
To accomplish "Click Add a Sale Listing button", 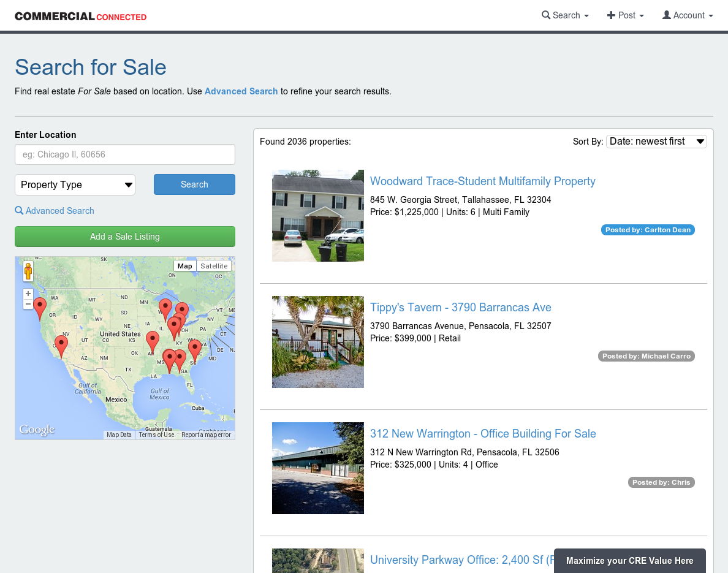I will 125,237.
